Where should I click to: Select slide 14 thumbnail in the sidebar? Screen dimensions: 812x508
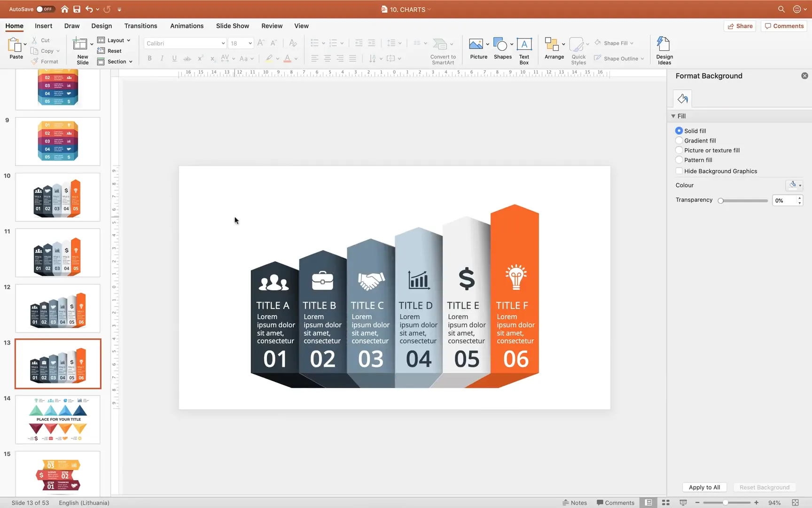pyautogui.click(x=57, y=419)
